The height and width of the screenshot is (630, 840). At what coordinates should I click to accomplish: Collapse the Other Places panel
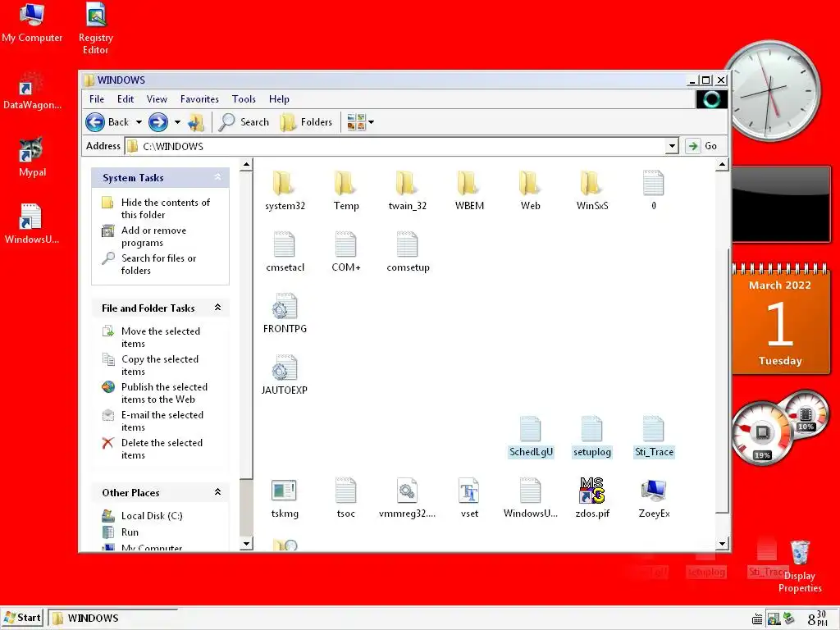click(217, 492)
